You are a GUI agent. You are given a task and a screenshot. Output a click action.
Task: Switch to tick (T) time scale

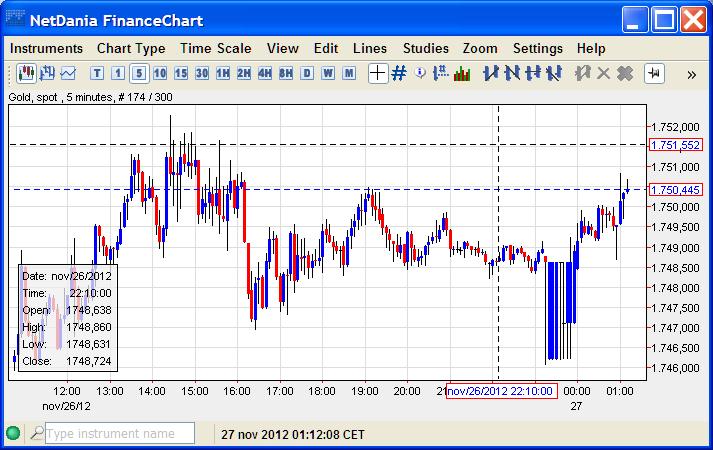97,73
